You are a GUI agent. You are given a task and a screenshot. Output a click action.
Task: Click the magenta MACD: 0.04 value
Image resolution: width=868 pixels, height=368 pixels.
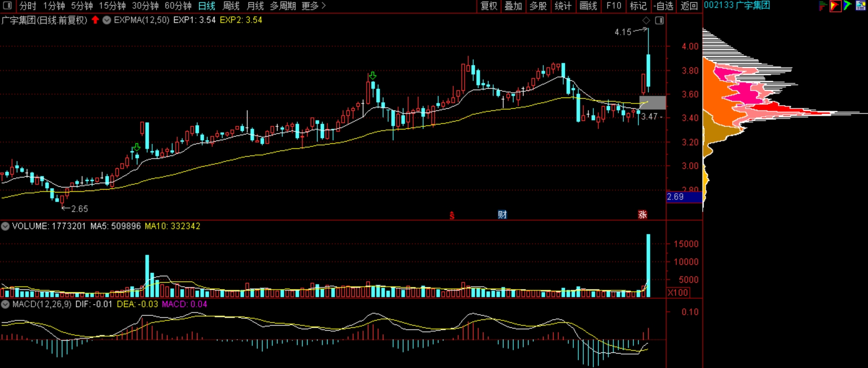184,304
